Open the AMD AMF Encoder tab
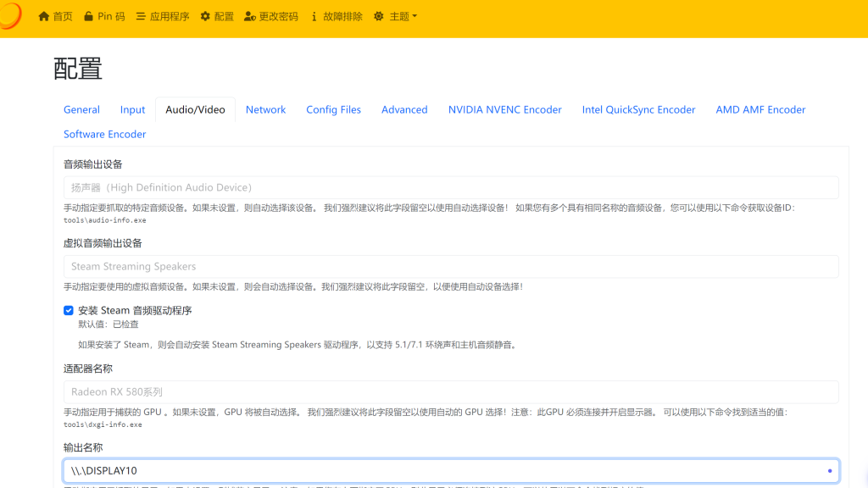The image size is (868, 488). tap(760, 109)
